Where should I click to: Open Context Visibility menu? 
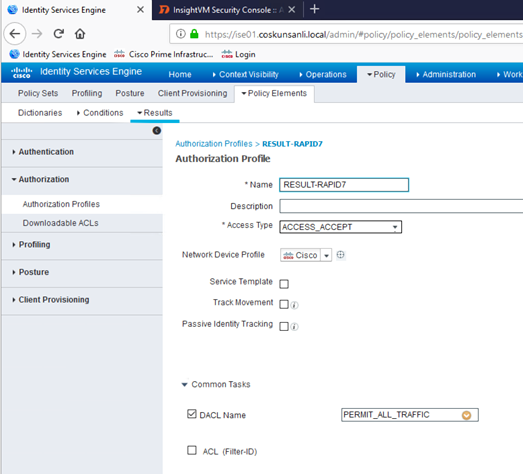click(245, 74)
